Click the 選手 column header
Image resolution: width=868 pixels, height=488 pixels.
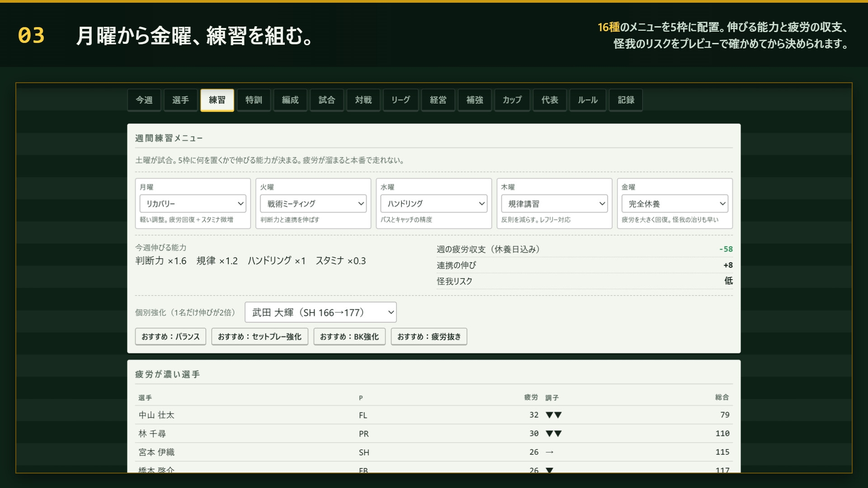(145, 398)
